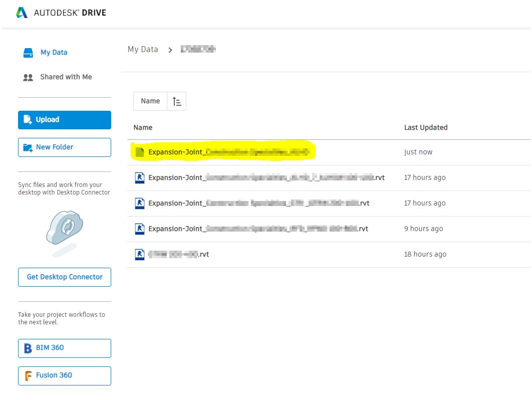Screen dimensions: 532x400
Task: Click the Shared with Me people icon
Action: click(x=29, y=77)
